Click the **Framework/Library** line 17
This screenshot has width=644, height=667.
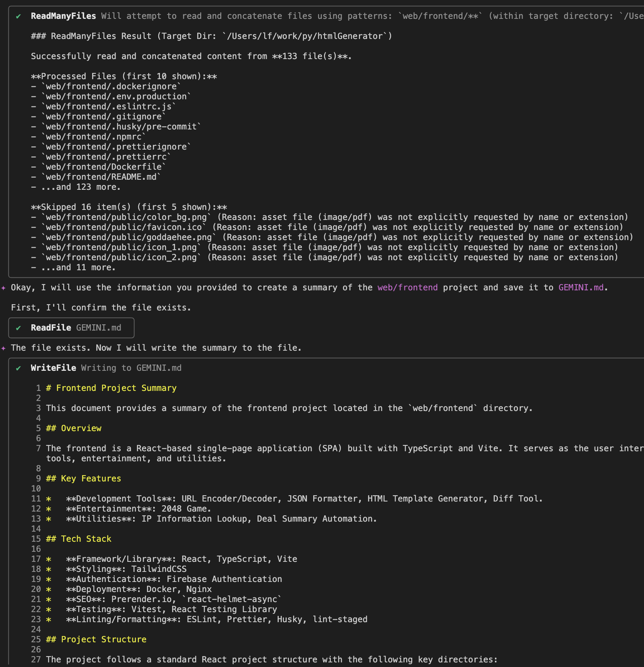coord(171,559)
